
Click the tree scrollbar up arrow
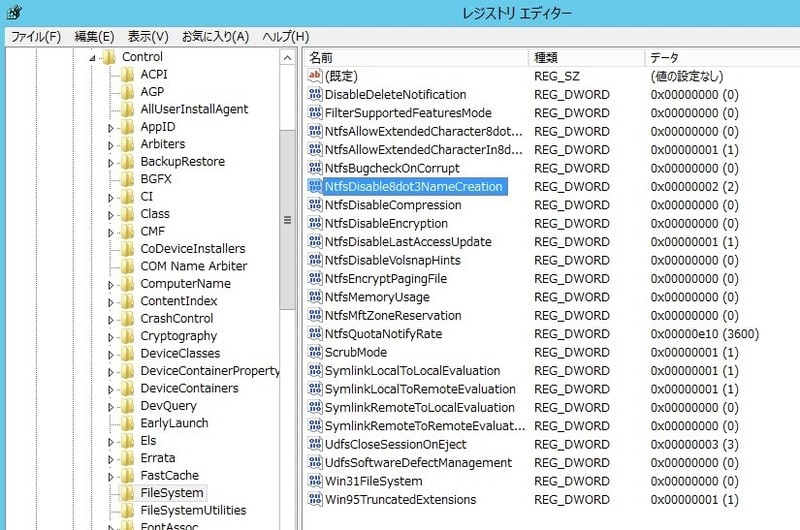(x=287, y=58)
